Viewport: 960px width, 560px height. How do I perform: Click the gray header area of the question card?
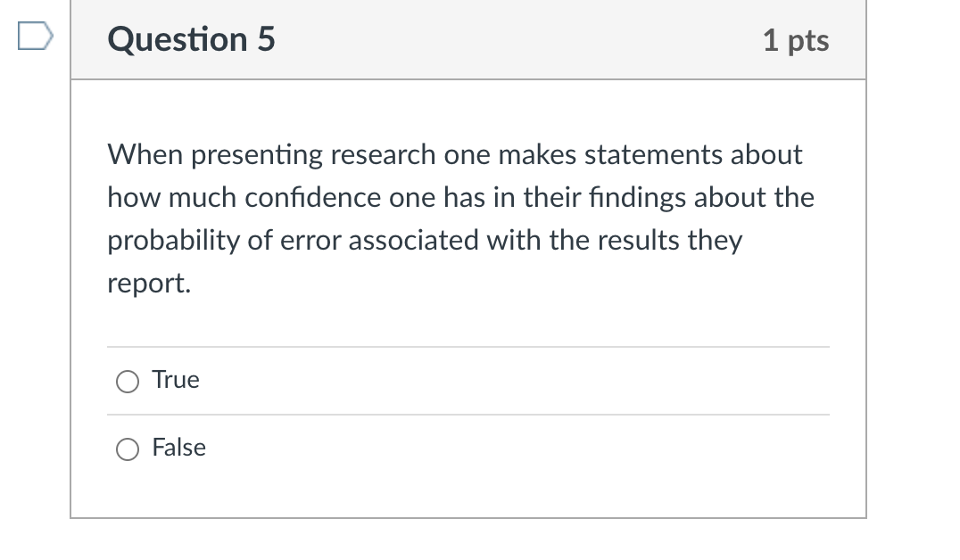pos(535,39)
